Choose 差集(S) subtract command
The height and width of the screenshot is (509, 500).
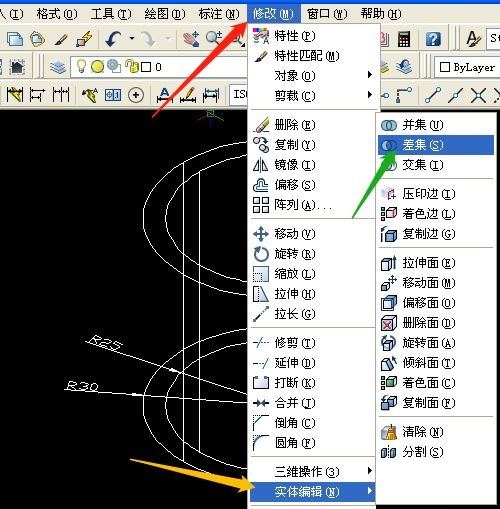[x=436, y=145]
